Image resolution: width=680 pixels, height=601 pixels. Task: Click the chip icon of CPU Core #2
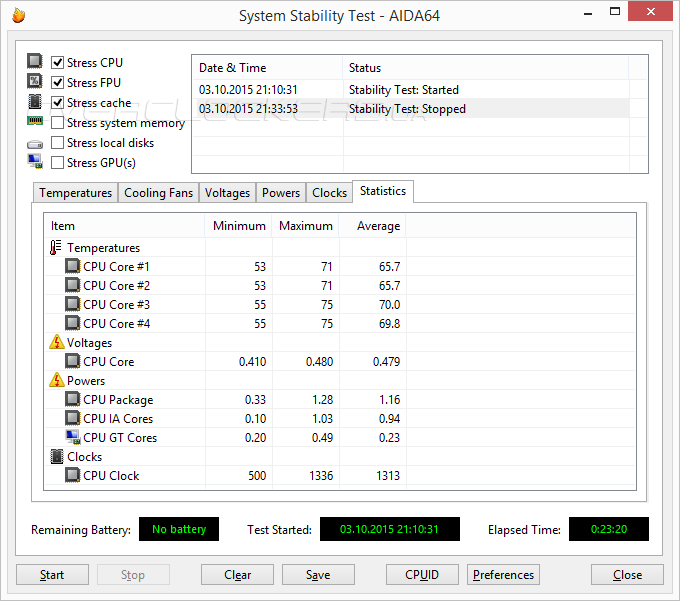point(72,285)
